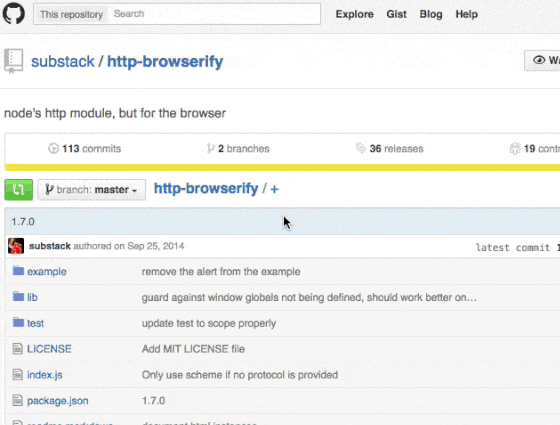Open the Explore menu item
The height and width of the screenshot is (425, 560).
point(355,14)
